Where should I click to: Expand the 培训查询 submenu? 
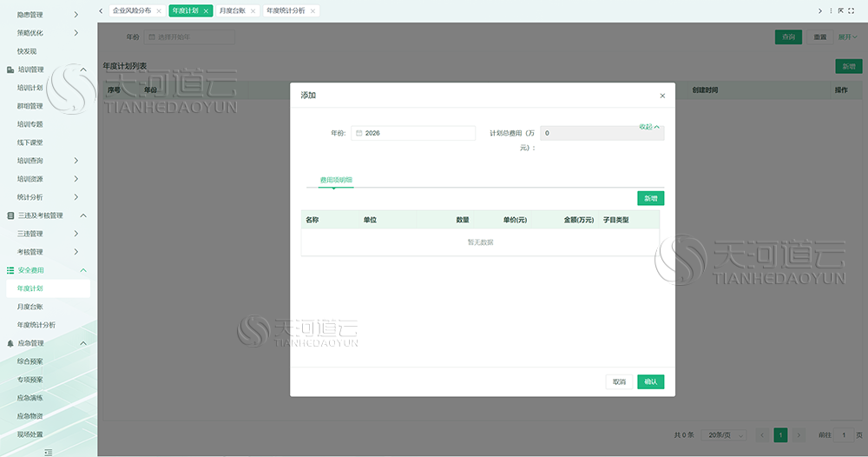pyautogui.click(x=76, y=161)
